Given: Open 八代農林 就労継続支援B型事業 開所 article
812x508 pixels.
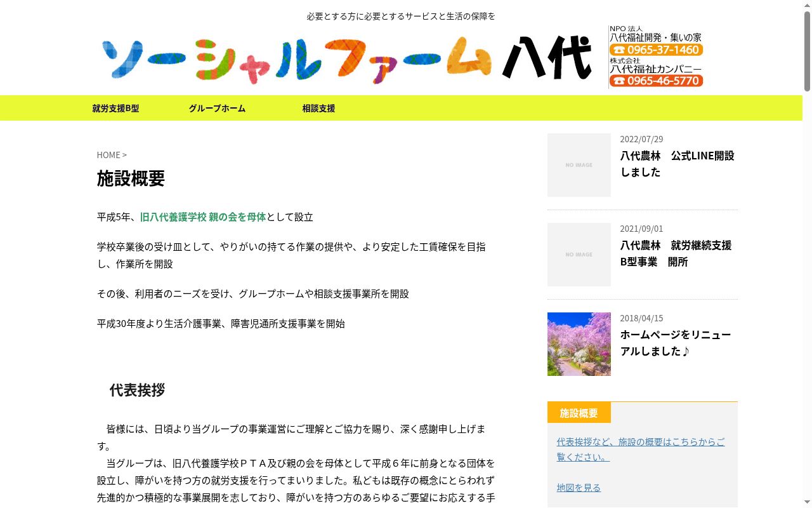Looking at the screenshot, I should [x=676, y=253].
